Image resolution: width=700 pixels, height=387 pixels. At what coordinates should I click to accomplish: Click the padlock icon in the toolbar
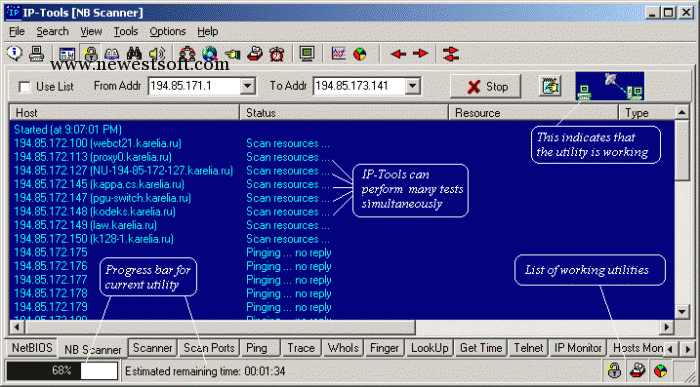91,54
